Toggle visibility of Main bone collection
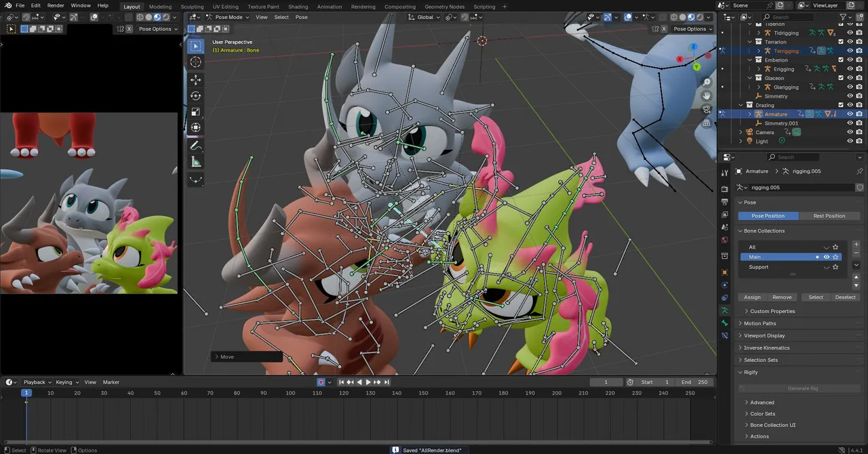This screenshot has height=454, width=868. 826,257
